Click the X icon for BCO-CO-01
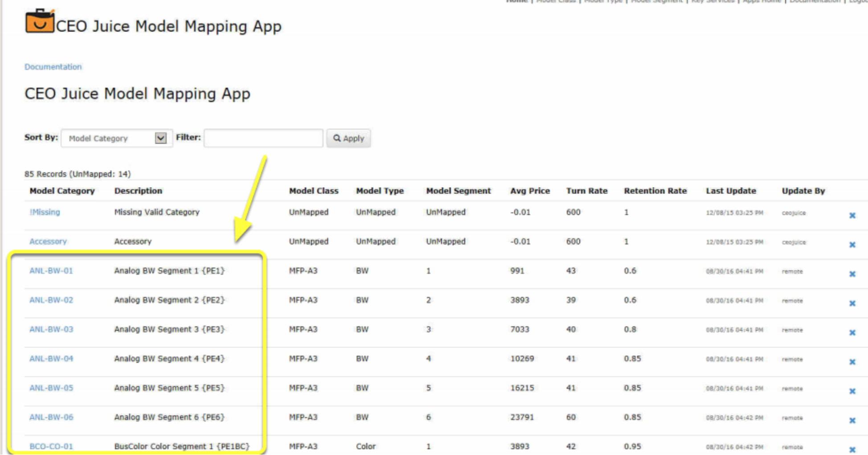Image resolution: width=868 pixels, height=455 pixels. point(852,450)
